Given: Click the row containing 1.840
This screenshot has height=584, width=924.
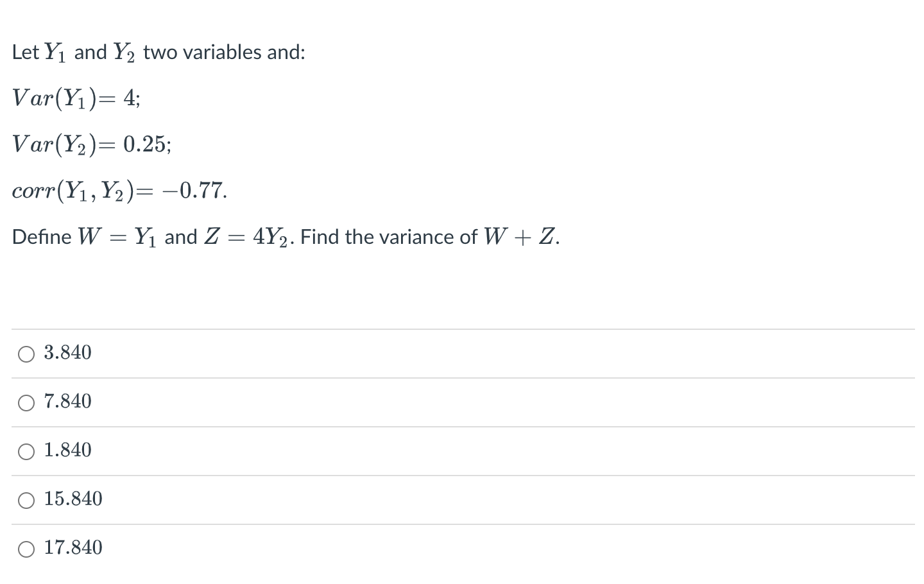Looking at the screenshot, I should [x=449, y=451].
